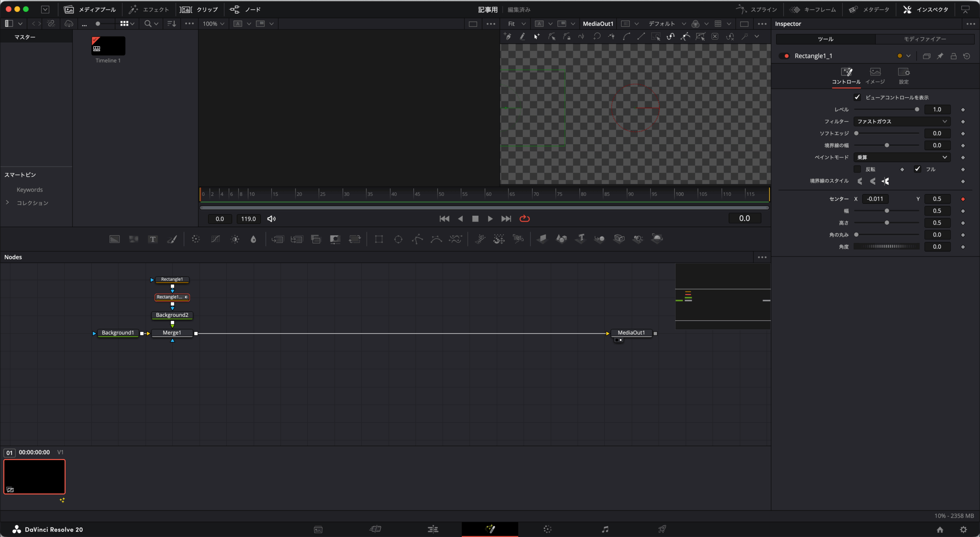Add a Rectangle mask from toolbar

379,239
